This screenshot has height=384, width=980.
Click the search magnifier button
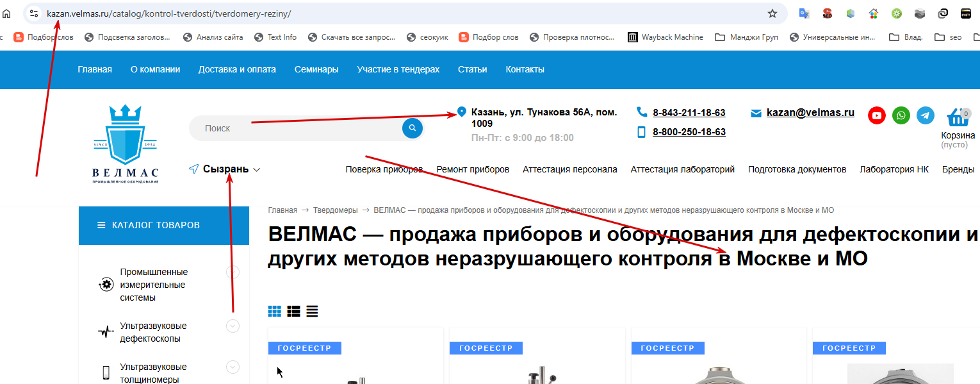(412, 128)
